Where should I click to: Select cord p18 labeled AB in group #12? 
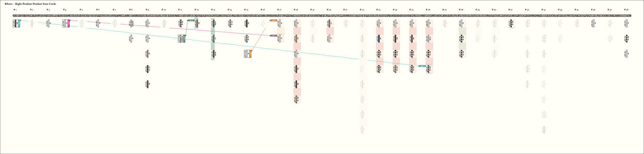(x=197, y=24)
